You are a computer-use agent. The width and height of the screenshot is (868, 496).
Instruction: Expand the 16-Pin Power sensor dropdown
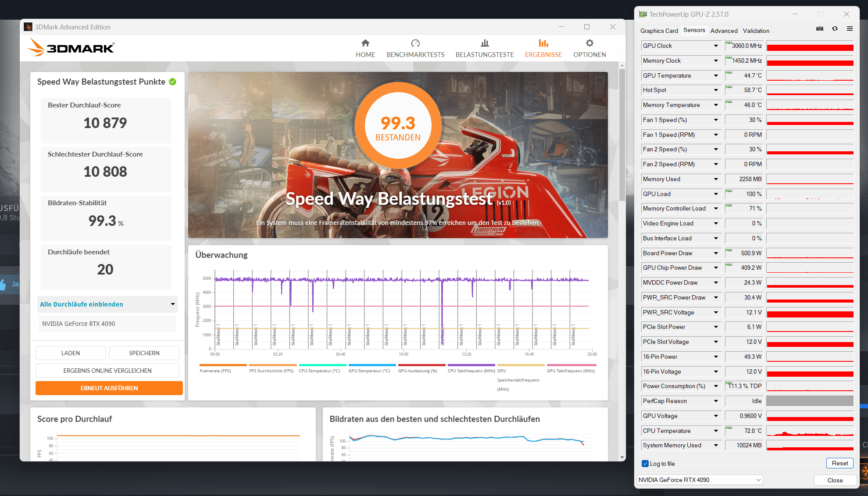click(716, 357)
